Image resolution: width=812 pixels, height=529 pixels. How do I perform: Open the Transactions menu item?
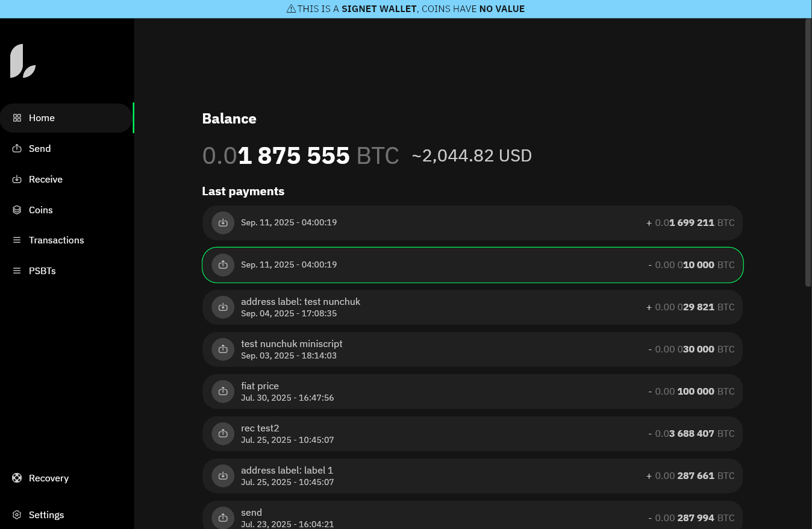(56, 240)
